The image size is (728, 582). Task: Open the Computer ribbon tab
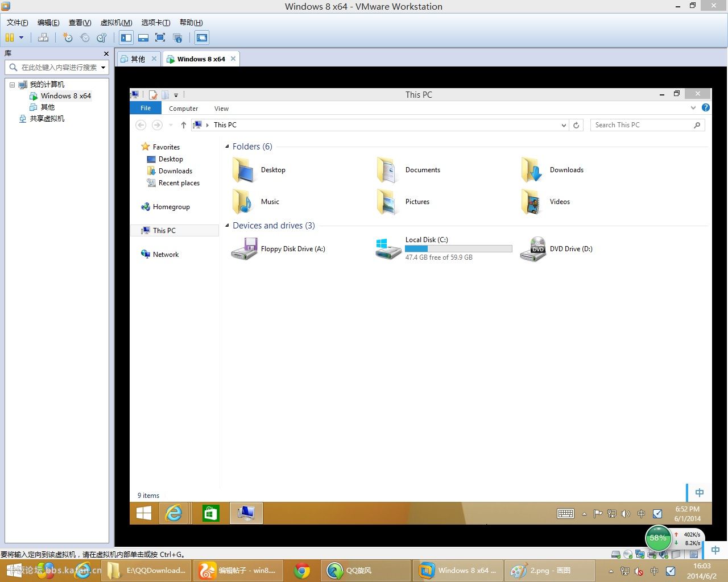coord(183,109)
